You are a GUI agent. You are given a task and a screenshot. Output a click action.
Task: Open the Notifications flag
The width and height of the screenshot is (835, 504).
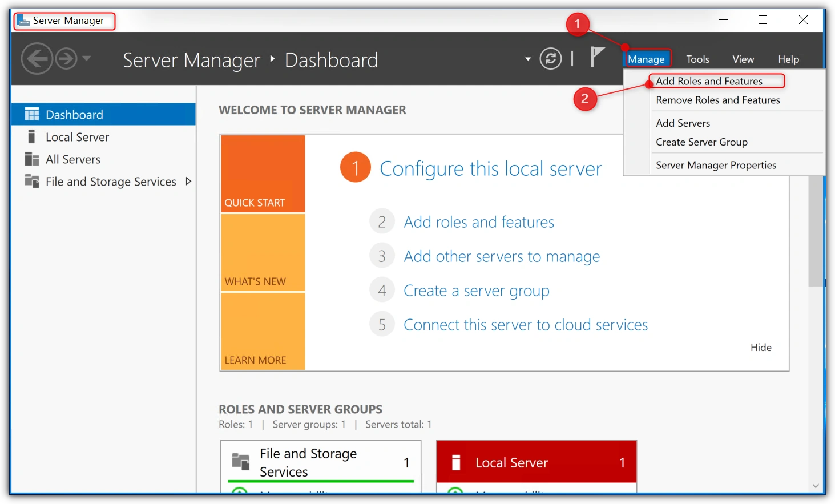tap(596, 57)
